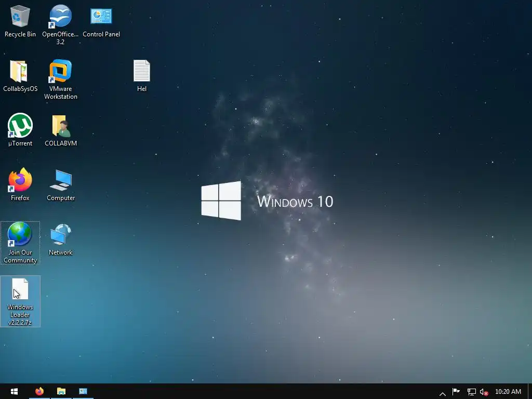Select the VMware Workstation shortcut

[x=60, y=79]
